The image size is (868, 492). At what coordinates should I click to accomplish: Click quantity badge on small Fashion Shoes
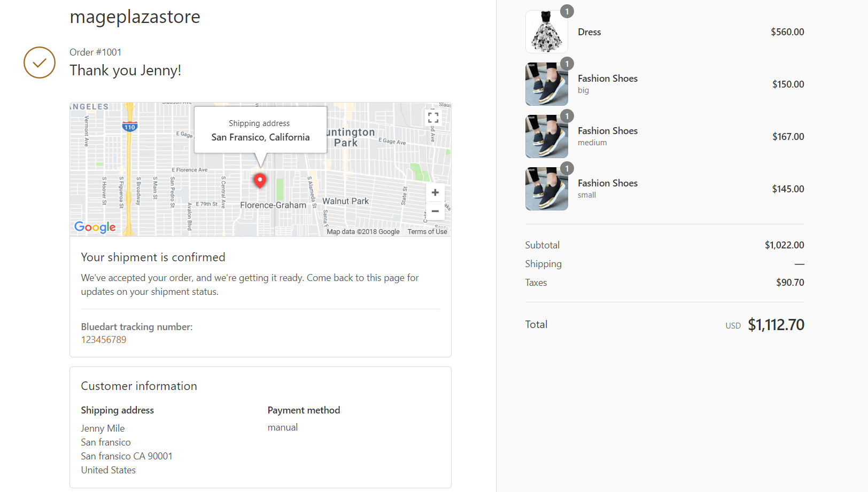(567, 168)
